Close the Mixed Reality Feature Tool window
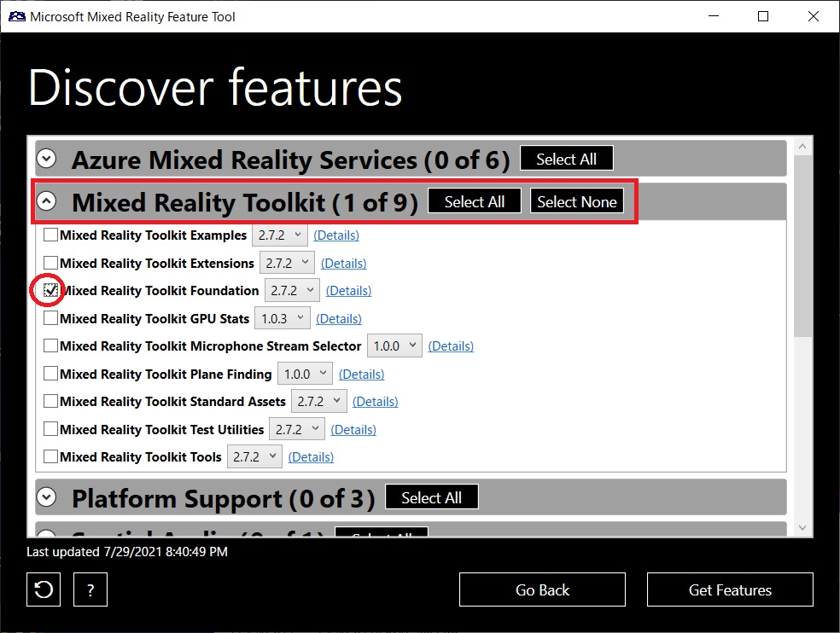Viewport: 840px width, 633px height. pos(814,16)
